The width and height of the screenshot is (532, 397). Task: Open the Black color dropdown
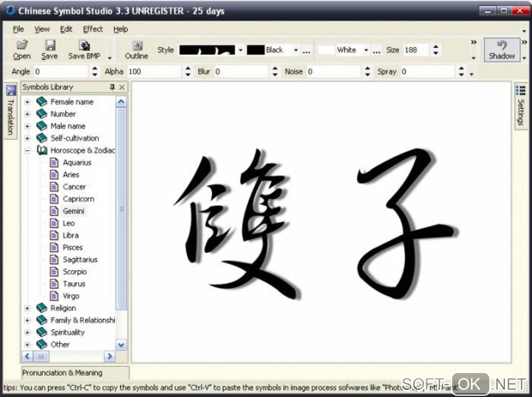pos(296,50)
